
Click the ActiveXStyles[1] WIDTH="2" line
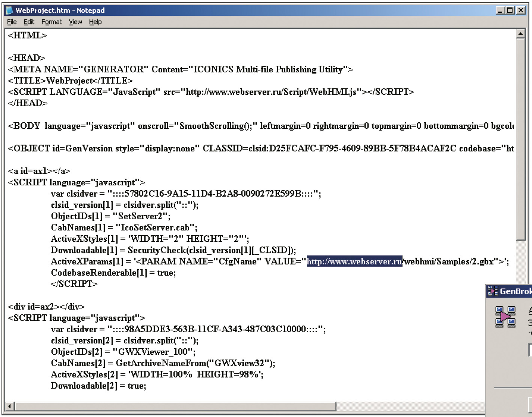tap(150, 239)
